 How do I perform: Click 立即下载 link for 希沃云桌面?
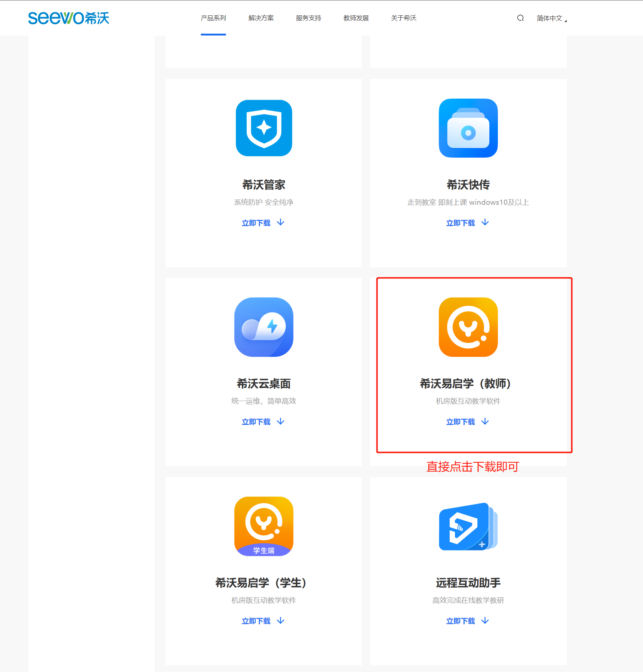click(256, 422)
